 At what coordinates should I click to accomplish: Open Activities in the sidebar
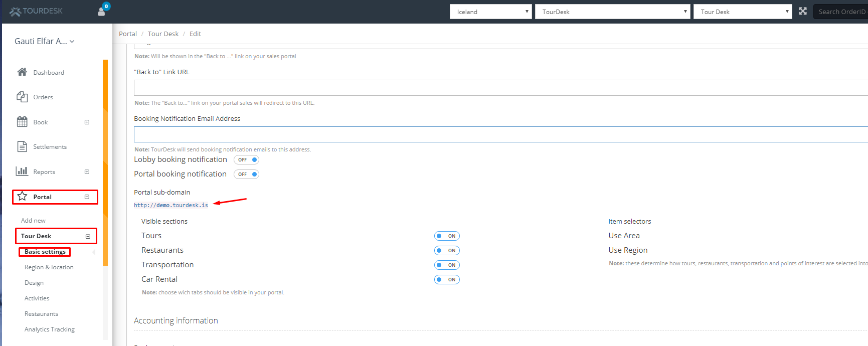point(37,298)
